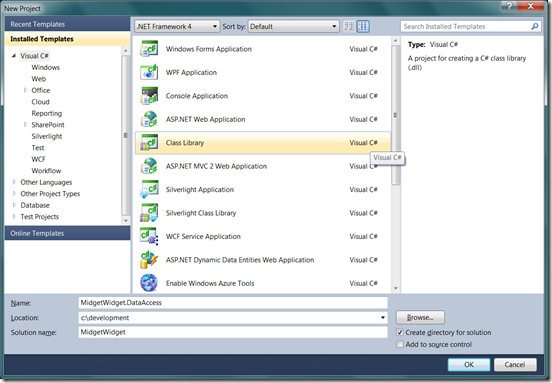
Task: Choose the WPF Application template icon
Action: pos(149,72)
